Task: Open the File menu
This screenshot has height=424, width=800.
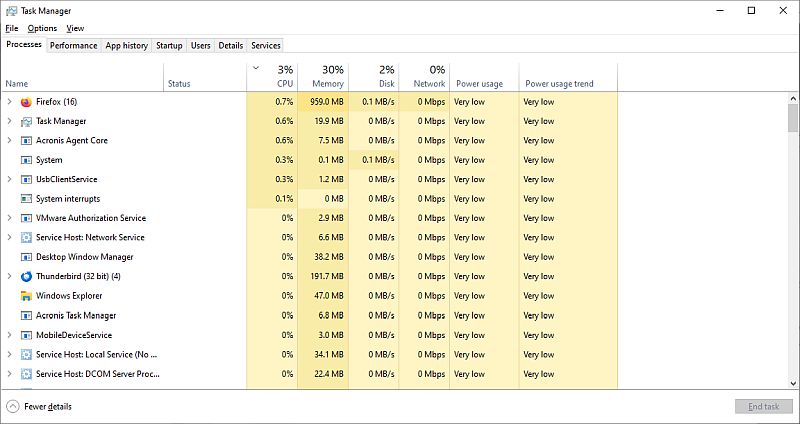Action: [x=12, y=29]
